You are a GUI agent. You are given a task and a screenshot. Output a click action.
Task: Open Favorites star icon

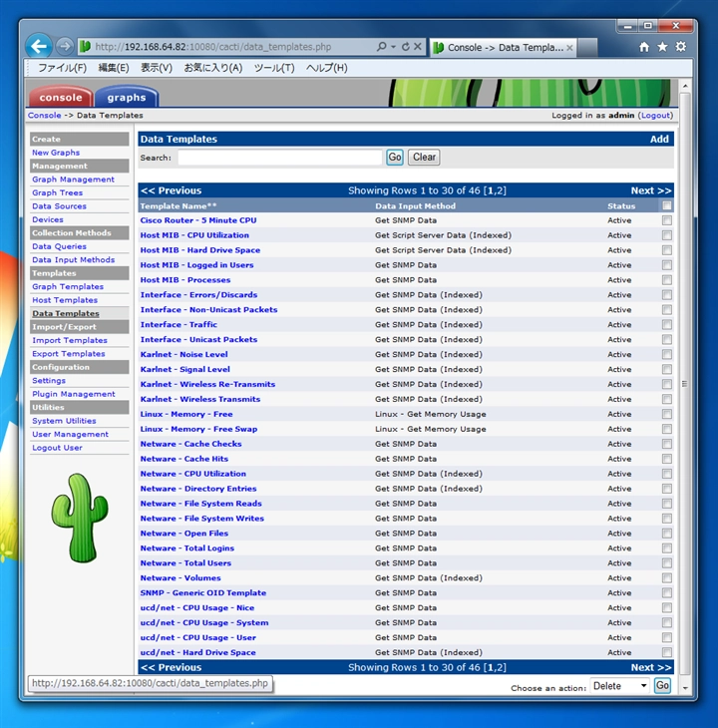[662, 47]
